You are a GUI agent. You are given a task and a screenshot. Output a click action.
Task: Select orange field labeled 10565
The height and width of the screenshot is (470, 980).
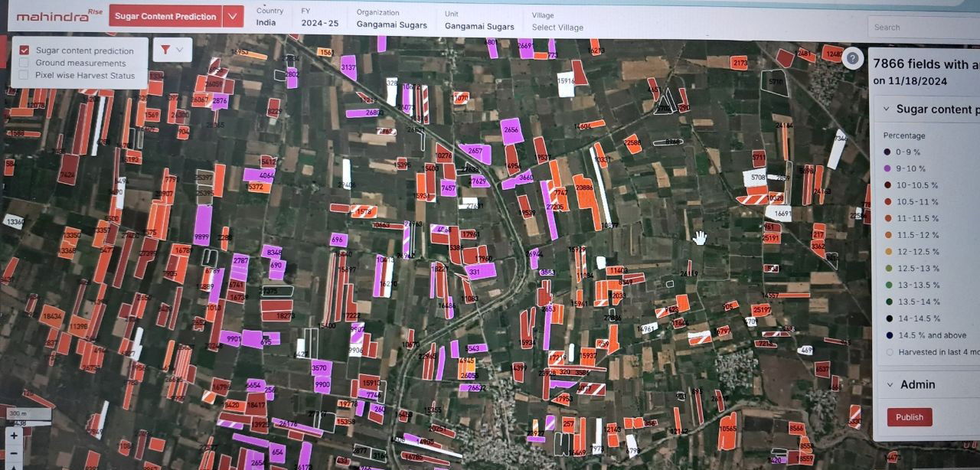click(x=727, y=431)
